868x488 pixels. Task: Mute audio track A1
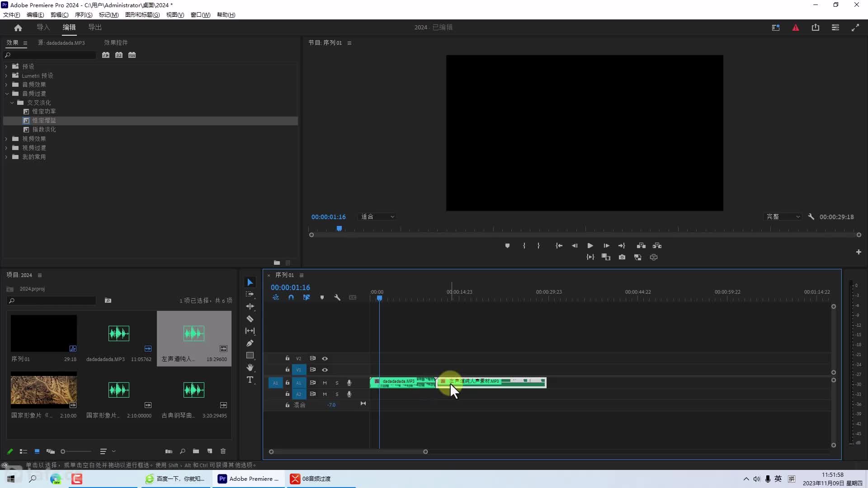(x=325, y=383)
